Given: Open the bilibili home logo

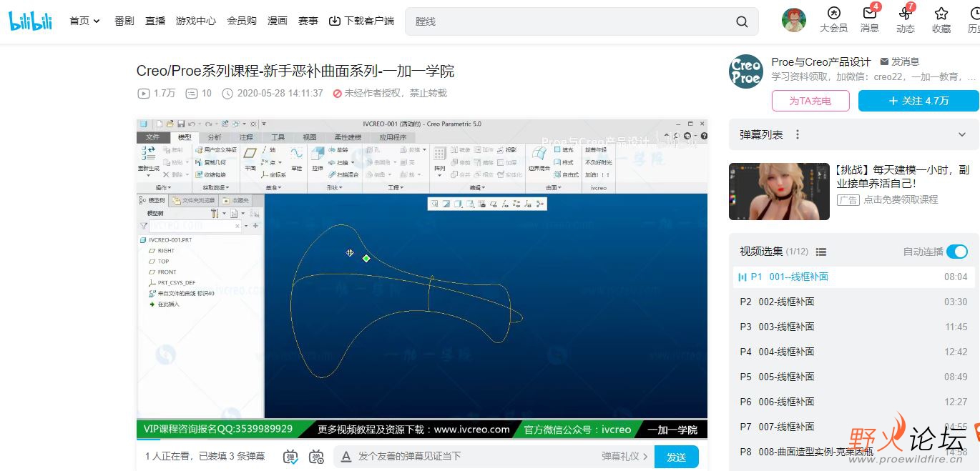Looking at the screenshot, I should point(30,21).
